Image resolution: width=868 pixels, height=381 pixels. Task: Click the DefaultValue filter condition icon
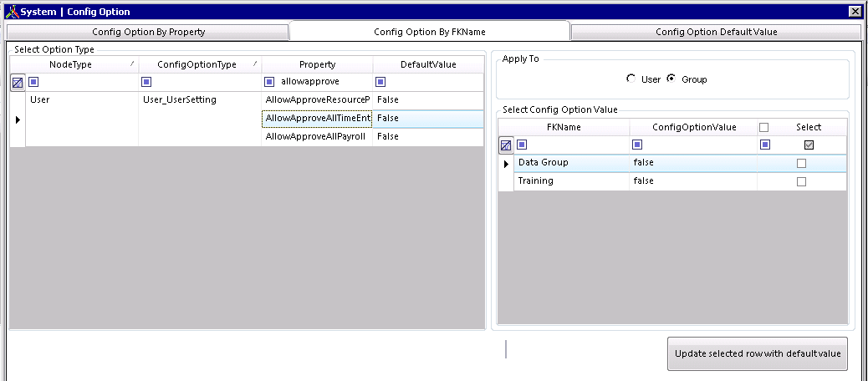tap(380, 82)
